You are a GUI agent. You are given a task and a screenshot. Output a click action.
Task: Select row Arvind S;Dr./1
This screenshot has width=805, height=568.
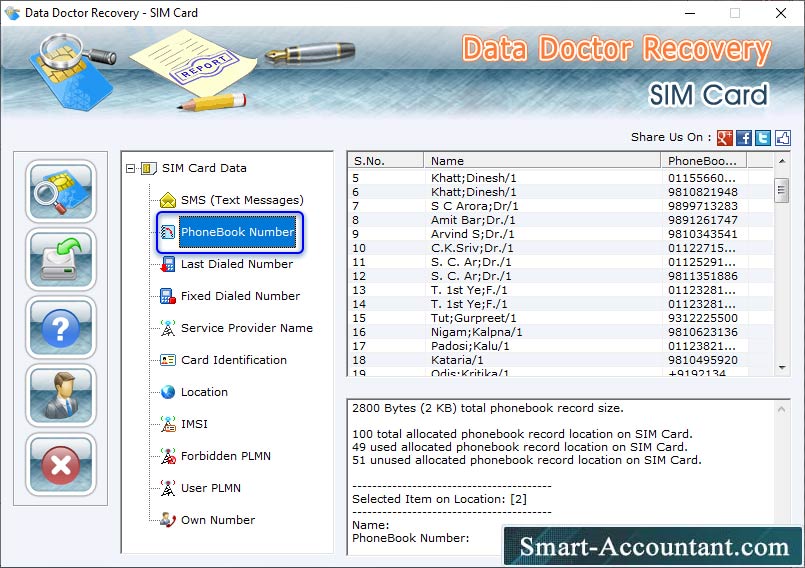click(561, 234)
